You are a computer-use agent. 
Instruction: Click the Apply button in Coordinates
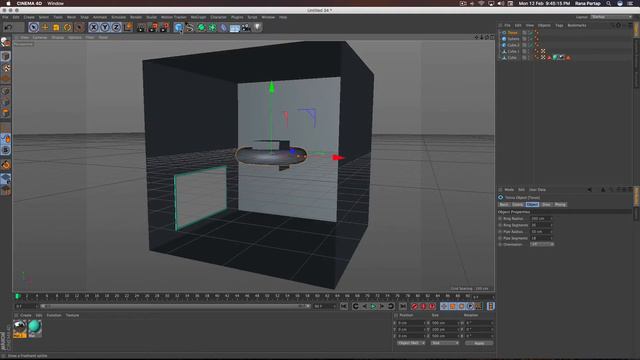click(x=479, y=343)
